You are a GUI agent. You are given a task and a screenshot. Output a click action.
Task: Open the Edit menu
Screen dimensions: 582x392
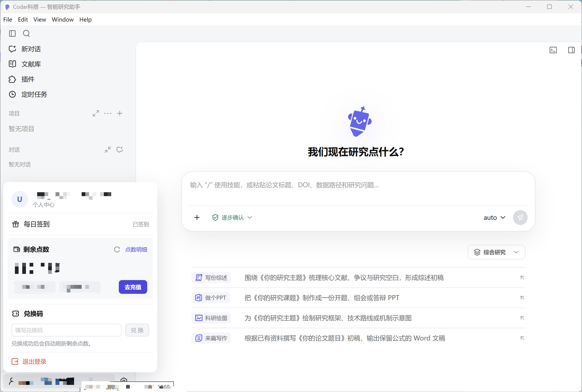click(x=23, y=19)
